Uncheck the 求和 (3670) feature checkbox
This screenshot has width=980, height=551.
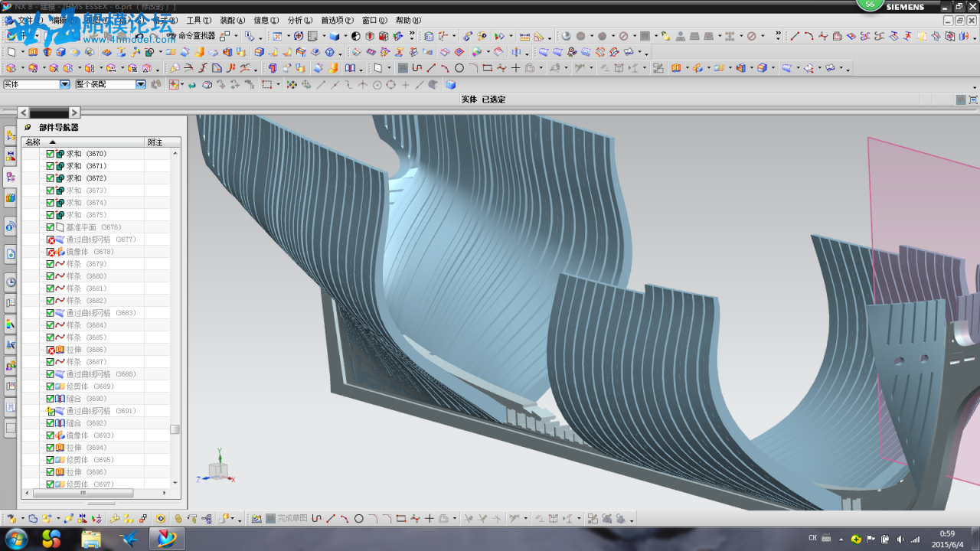click(51, 154)
